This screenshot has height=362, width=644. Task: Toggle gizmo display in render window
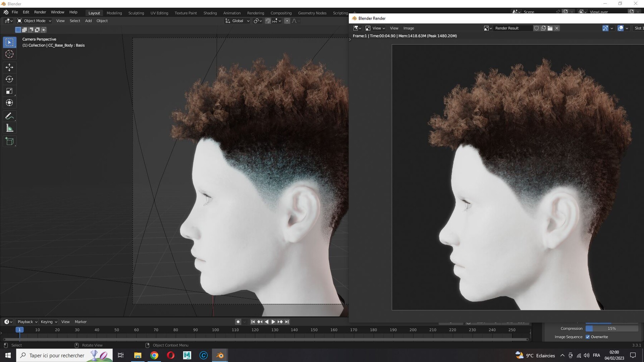pyautogui.click(x=605, y=28)
